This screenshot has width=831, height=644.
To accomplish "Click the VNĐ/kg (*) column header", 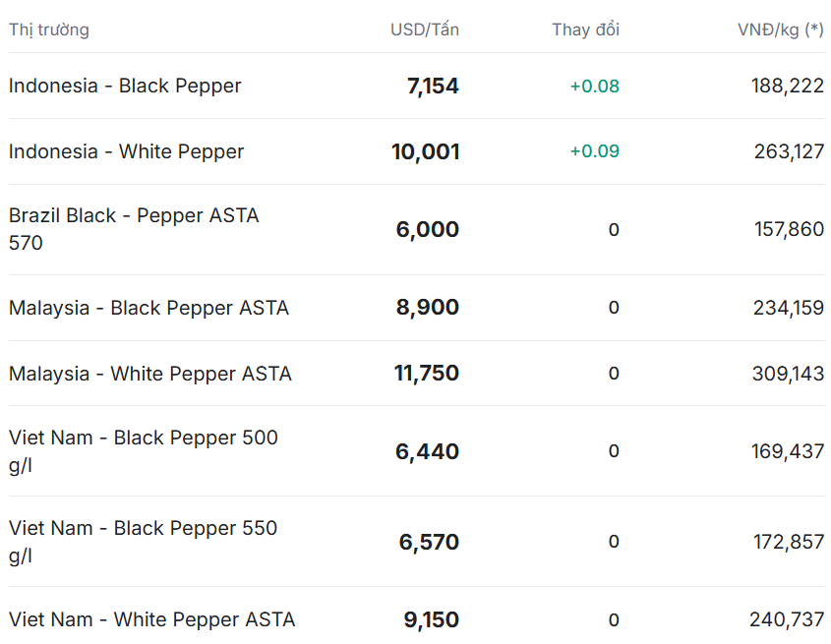I will coord(781,29).
